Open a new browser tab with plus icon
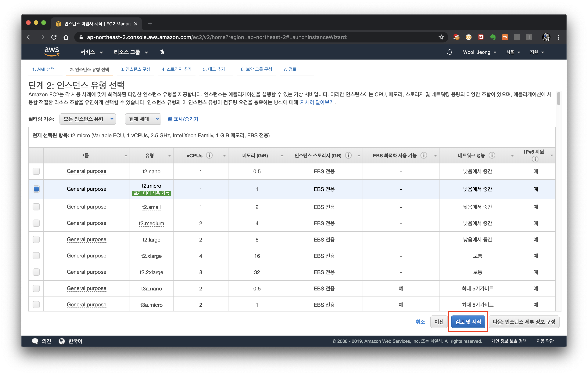 click(150, 24)
